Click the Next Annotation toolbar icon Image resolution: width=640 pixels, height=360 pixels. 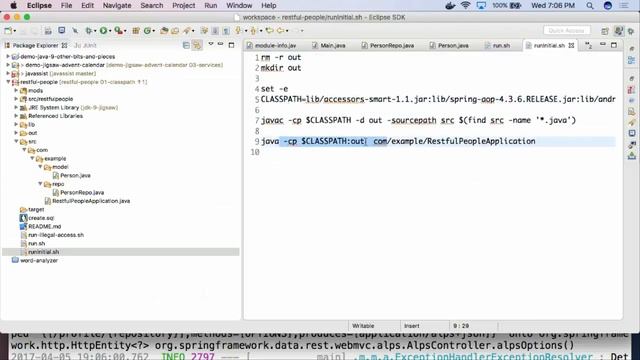238,30
